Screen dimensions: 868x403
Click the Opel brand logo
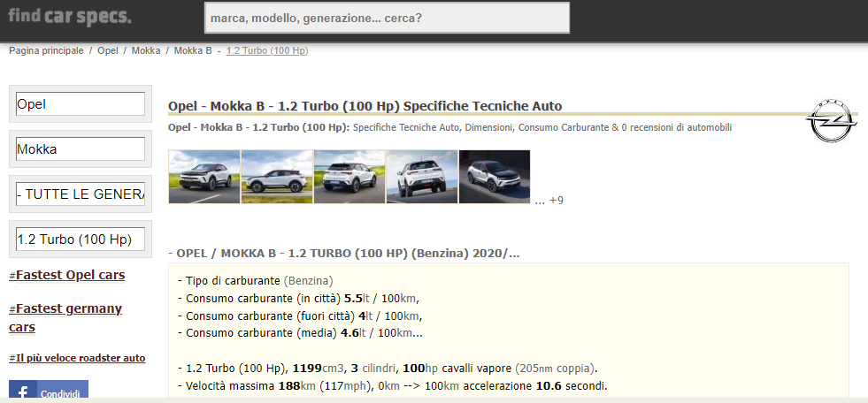832,120
